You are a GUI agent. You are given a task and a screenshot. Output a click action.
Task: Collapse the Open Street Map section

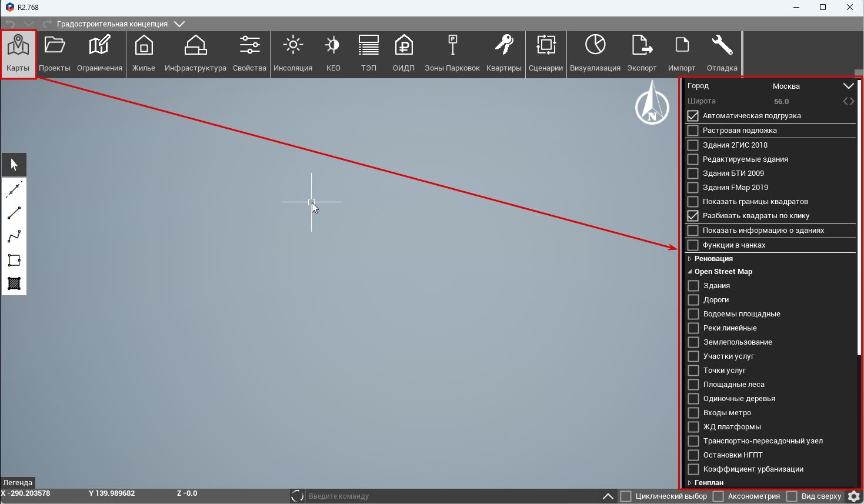click(689, 272)
